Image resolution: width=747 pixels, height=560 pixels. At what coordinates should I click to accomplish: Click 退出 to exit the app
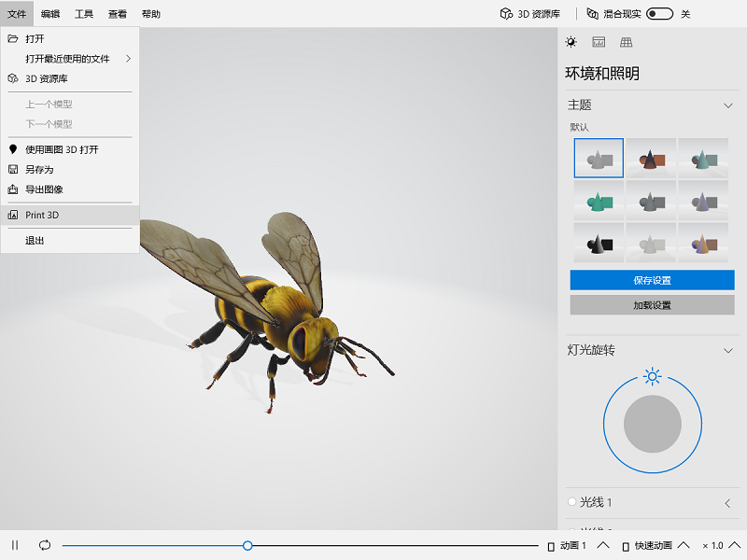70,241
